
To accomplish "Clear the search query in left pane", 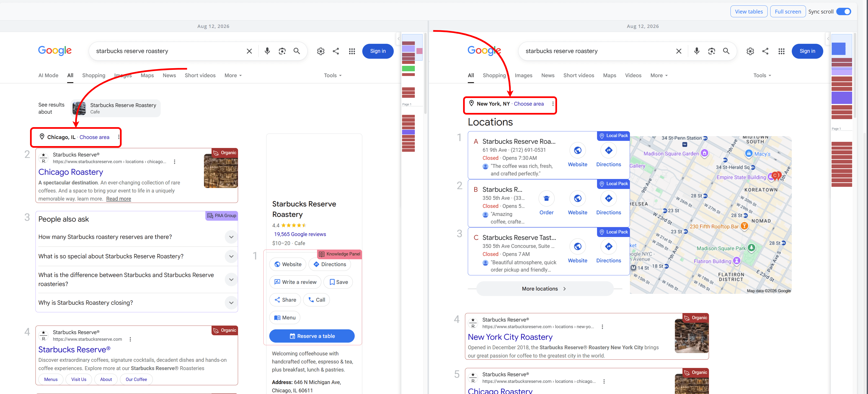I will point(249,51).
